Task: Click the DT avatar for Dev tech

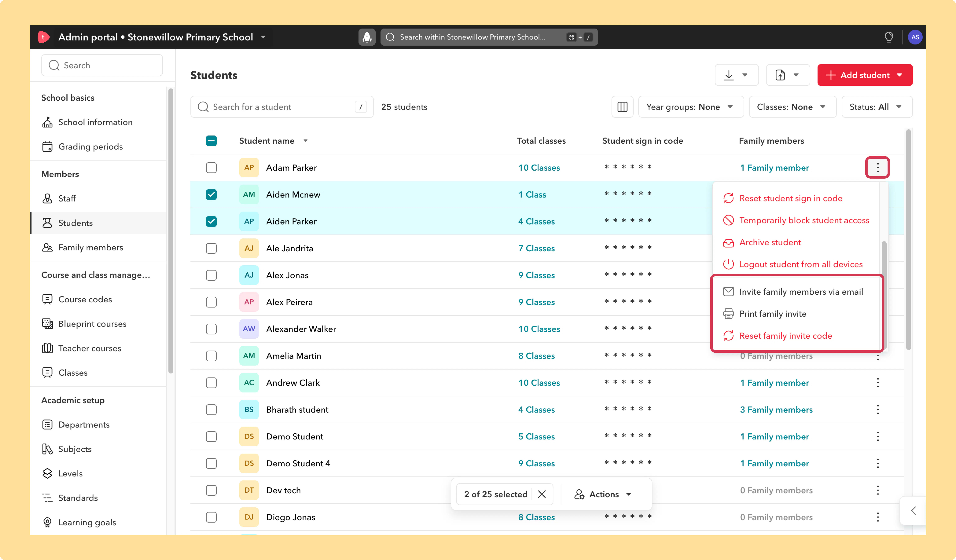Action: point(249,490)
